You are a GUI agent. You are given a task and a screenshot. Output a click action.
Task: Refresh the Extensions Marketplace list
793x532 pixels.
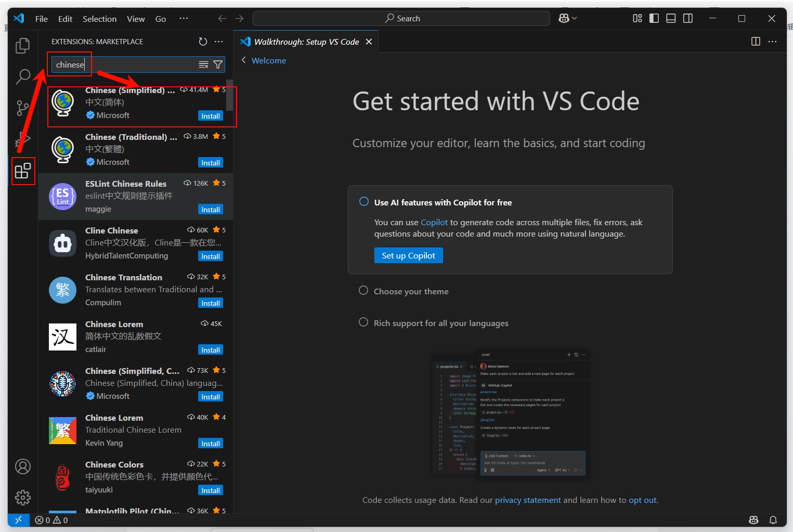click(203, 42)
